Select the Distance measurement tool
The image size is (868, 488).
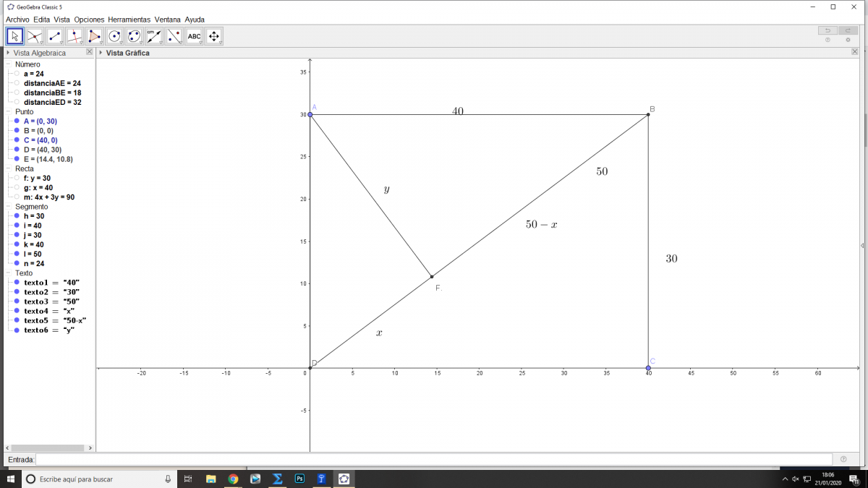click(x=154, y=36)
